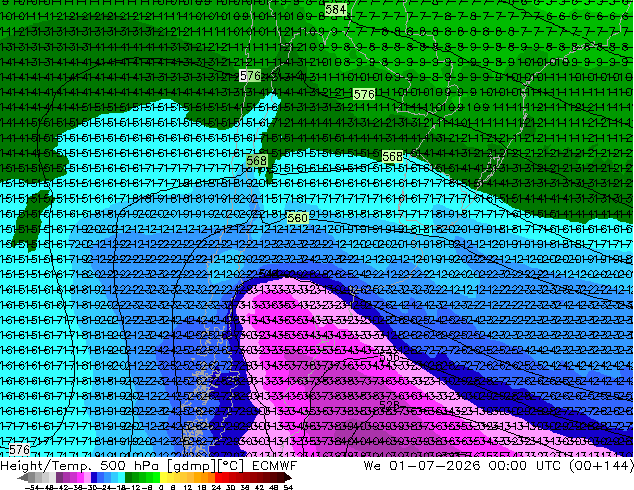Click the cyan swatch in the temperature legend
This screenshot has width=634, height=490.
pyautogui.click(x=121, y=477)
